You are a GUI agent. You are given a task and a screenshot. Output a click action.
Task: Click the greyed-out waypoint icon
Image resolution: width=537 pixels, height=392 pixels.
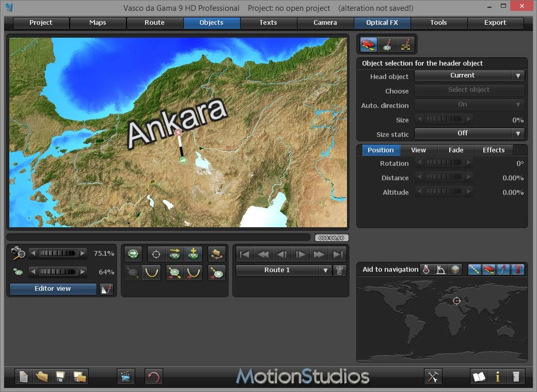click(133, 273)
